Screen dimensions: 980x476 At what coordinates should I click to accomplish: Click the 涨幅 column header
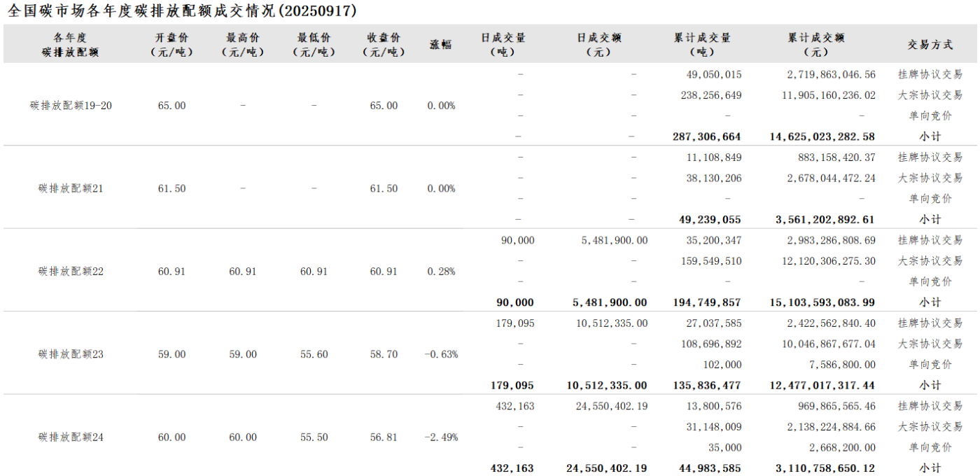(440, 44)
